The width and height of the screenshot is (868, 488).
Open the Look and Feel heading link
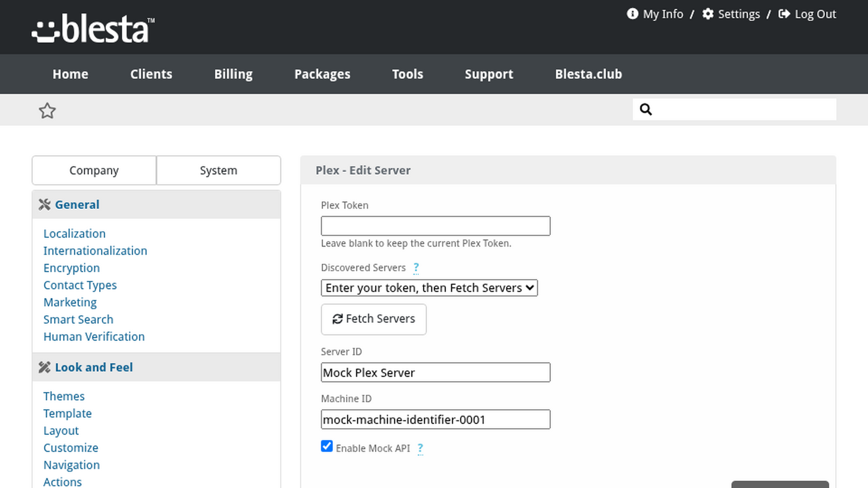click(x=94, y=367)
